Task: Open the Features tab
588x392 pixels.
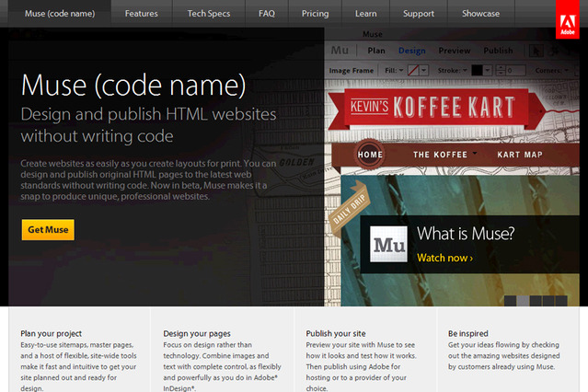Action: tap(142, 14)
